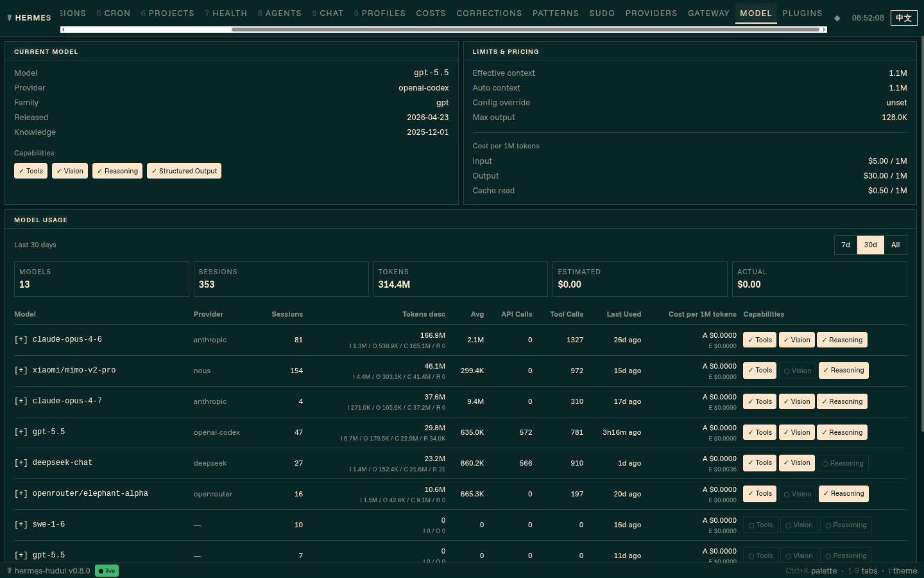Image resolution: width=924 pixels, height=578 pixels.
Task: Click the diamond icon beside the clock
Action: tap(837, 18)
